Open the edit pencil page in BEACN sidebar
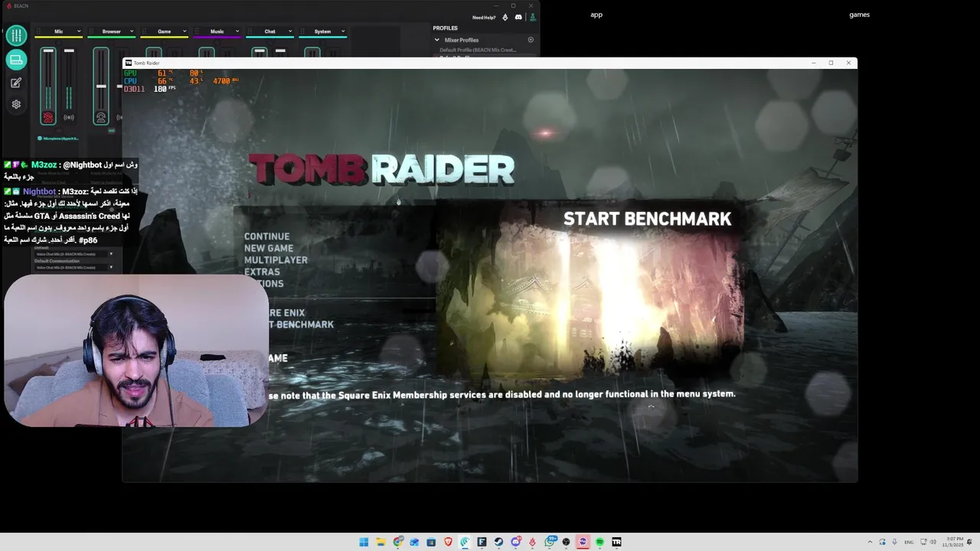 (16, 83)
